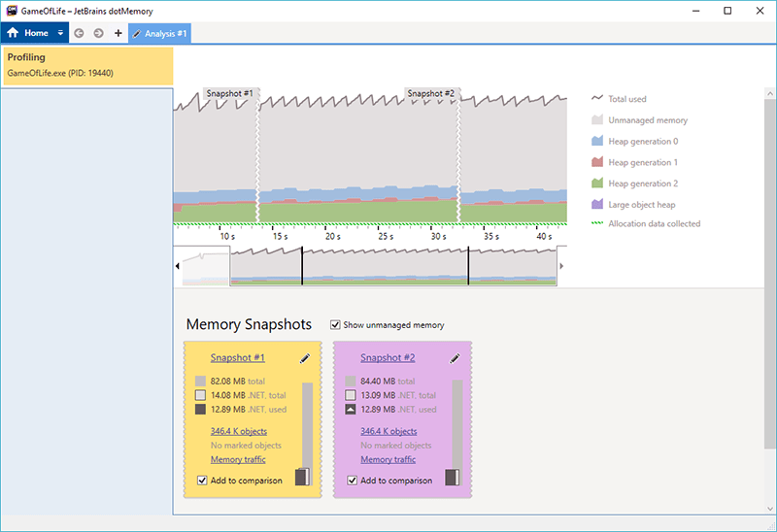The width and height of the screenshot is (777, 532).
Task: Add a new analysis with the plus icon
Action: coord(118,33)
